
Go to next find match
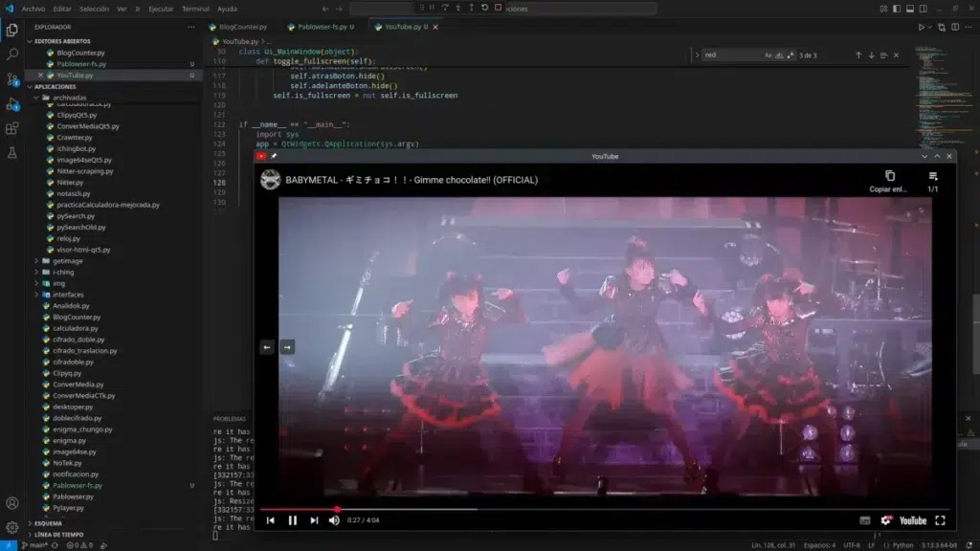click(x=871, y=55)
